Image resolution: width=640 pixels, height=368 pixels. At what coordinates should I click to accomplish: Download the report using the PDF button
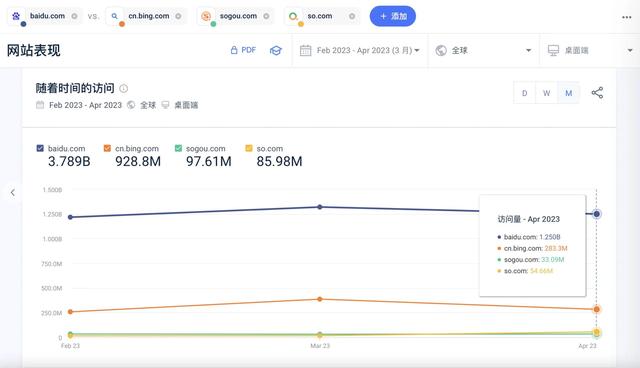tap(243, 50)
